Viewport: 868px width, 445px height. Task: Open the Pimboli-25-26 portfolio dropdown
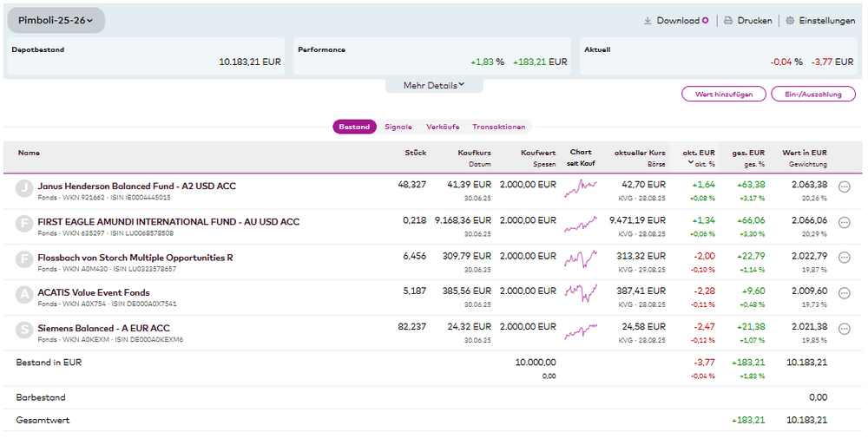pos(56,20)
